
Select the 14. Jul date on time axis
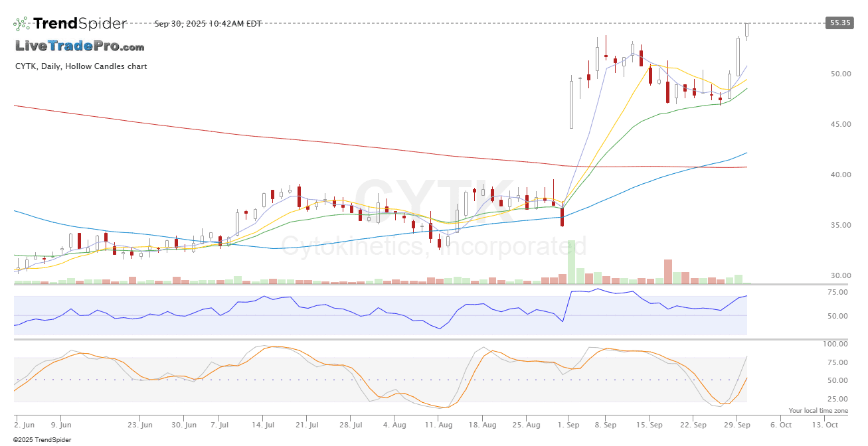[x=264, y=425]
